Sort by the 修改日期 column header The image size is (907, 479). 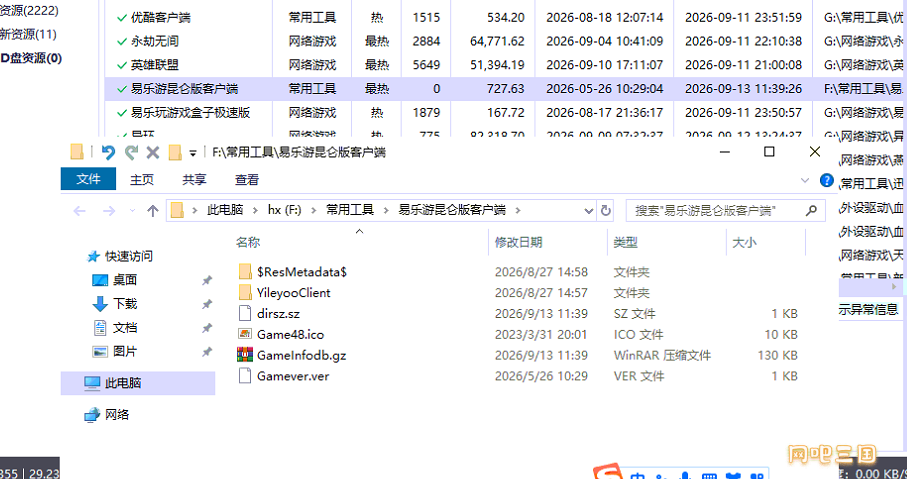[x=519, y=242]
